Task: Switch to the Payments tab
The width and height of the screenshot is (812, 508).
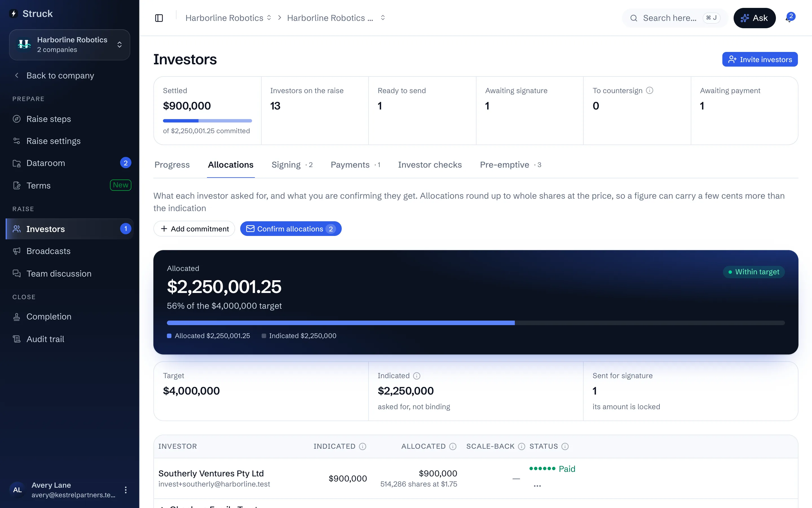Action: tap(355, 165)
